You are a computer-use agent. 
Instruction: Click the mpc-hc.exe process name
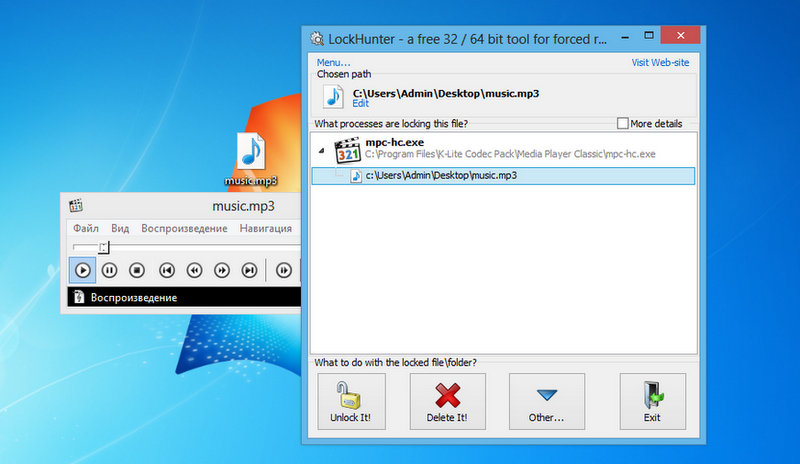[394, 142]
